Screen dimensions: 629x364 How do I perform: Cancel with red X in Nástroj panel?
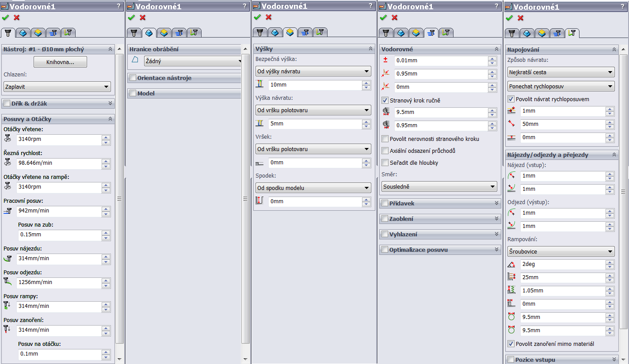pyautogui.click(x=17, y=18)
